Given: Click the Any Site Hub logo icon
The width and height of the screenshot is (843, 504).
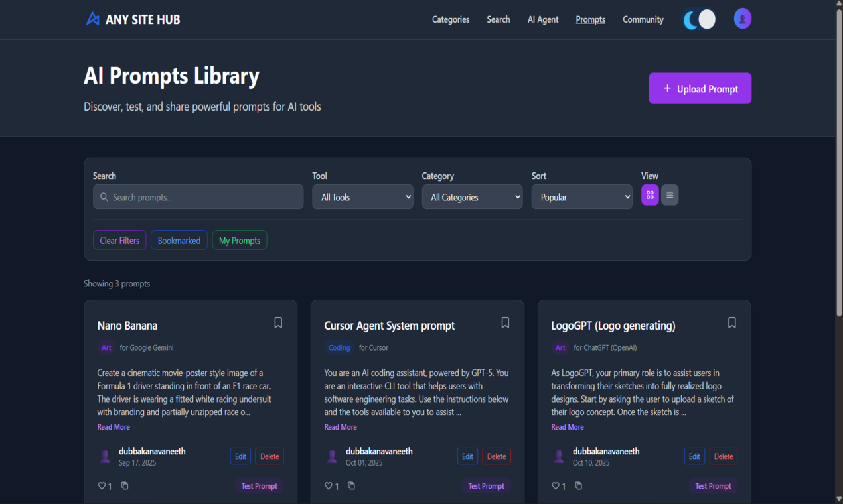Looking at the screenshot, I should 92,19.
